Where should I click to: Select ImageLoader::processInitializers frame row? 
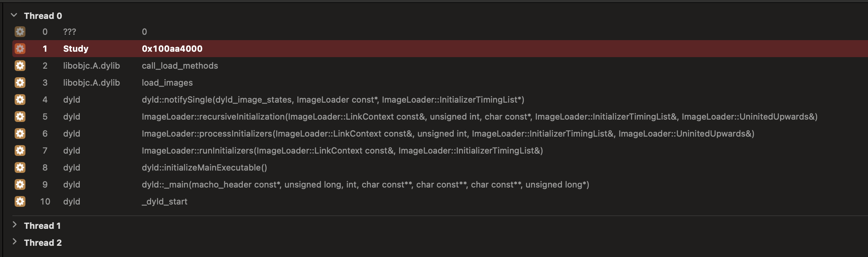(440, 134)
